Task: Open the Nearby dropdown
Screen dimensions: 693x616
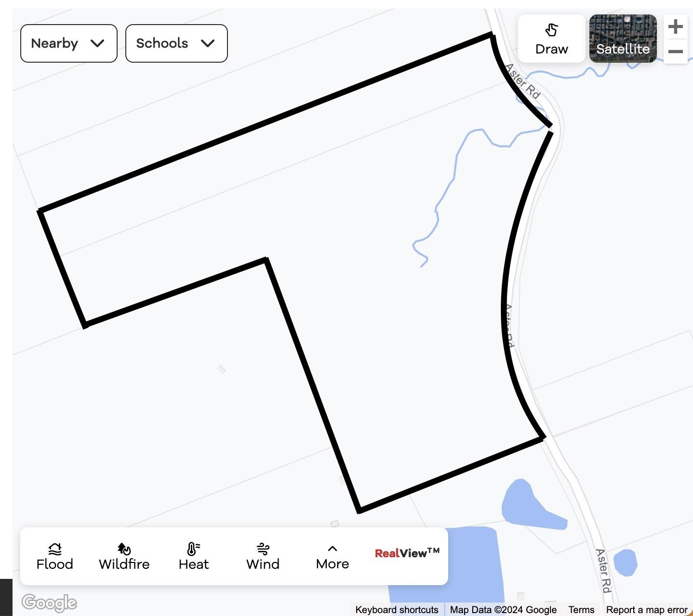Action: [x=68, y=43]
